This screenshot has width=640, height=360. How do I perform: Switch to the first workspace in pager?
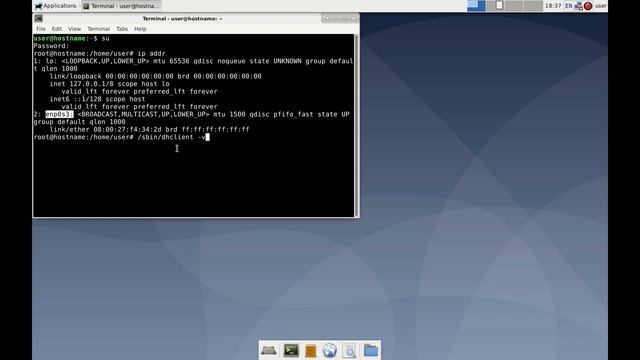pos(476,6)
